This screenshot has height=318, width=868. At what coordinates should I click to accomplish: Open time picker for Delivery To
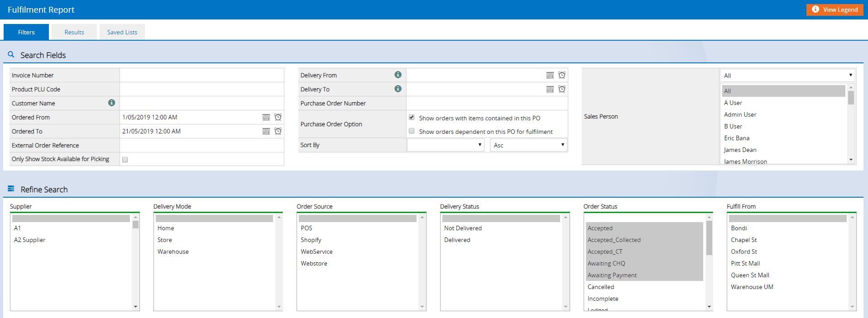click(562, 89)
